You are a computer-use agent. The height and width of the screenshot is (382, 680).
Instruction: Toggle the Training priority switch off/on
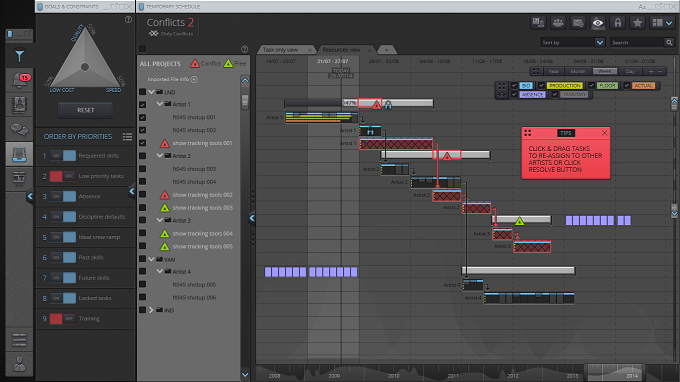pyautogui.click(x=62, y=318)
